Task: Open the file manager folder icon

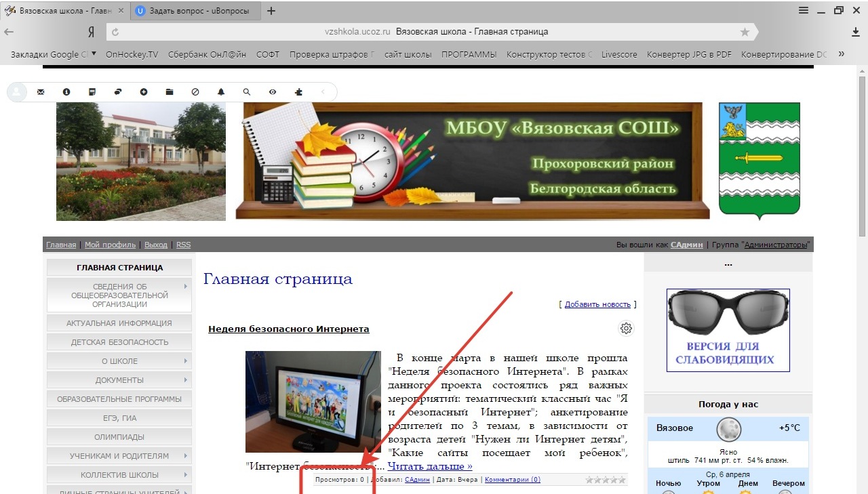Action: coord(170,92)
